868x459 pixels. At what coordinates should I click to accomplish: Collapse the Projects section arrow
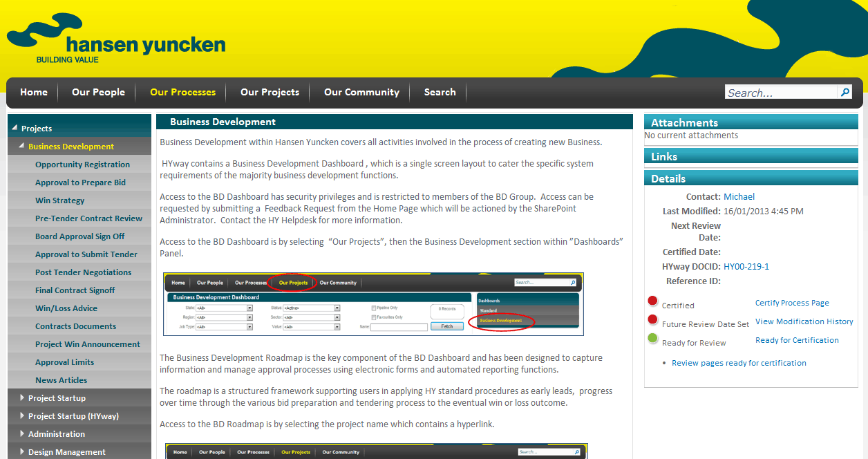coord(15,128)
